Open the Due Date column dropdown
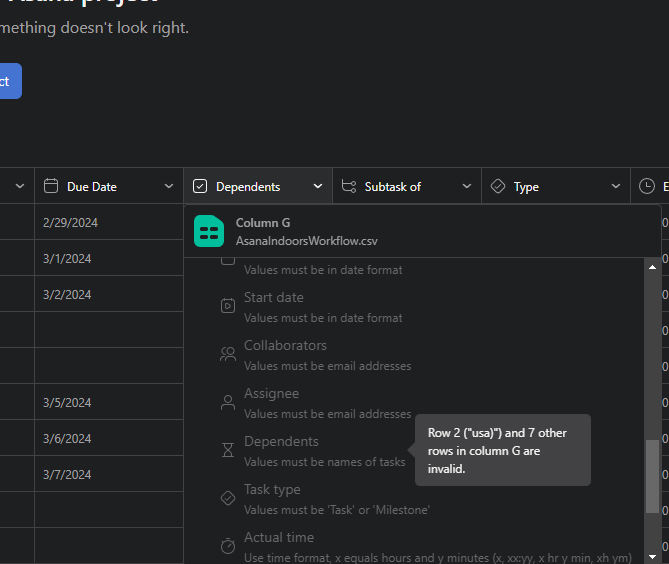 click(x=168, y=186)
